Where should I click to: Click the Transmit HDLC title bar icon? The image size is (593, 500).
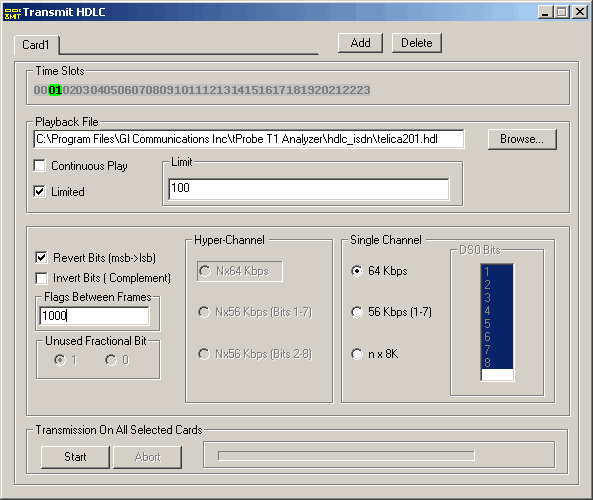pyautogui.click(x=12, y=12)
